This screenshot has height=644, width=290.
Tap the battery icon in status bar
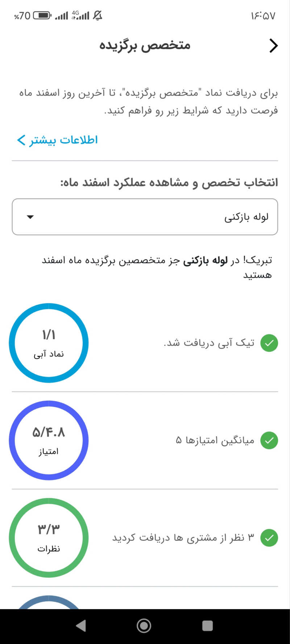(42, 16)
